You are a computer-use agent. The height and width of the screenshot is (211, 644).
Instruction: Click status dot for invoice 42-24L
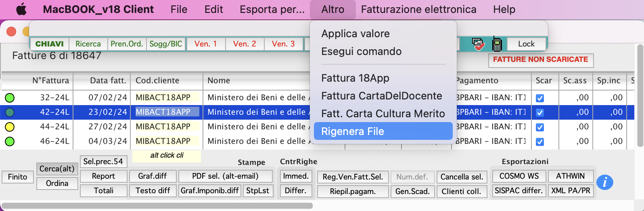click(10, 112)
